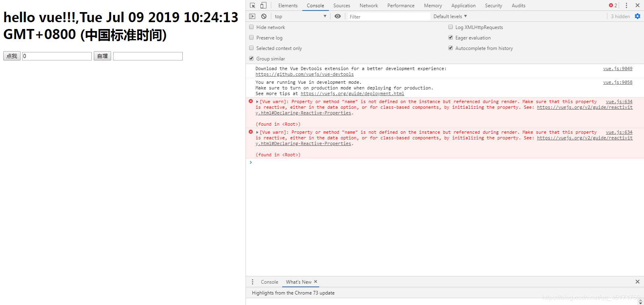Open vue.js:634 link in second error
This screenshot has width=644, height=305.
(x=619, y=133)
